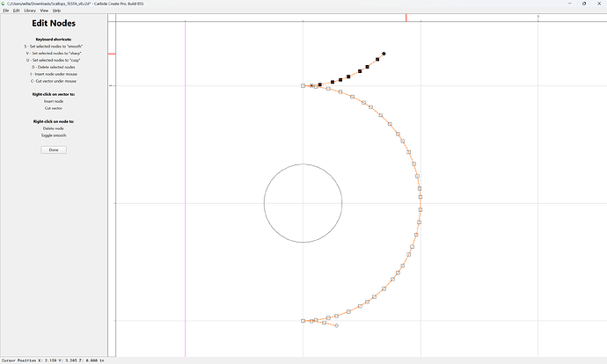This screenshot has width=607, height=364.
Task: Click the cursor position status bar text
Action: click(53, 360)
